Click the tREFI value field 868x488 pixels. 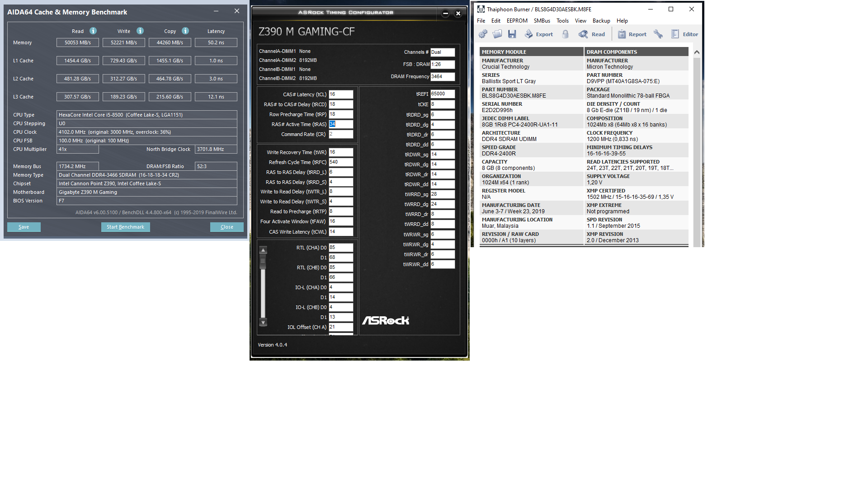tap(442, 94)
